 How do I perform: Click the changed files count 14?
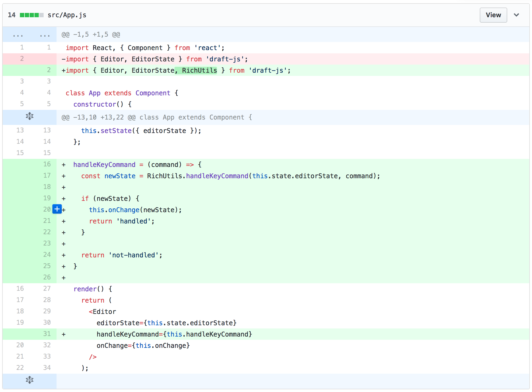point(12,15)
